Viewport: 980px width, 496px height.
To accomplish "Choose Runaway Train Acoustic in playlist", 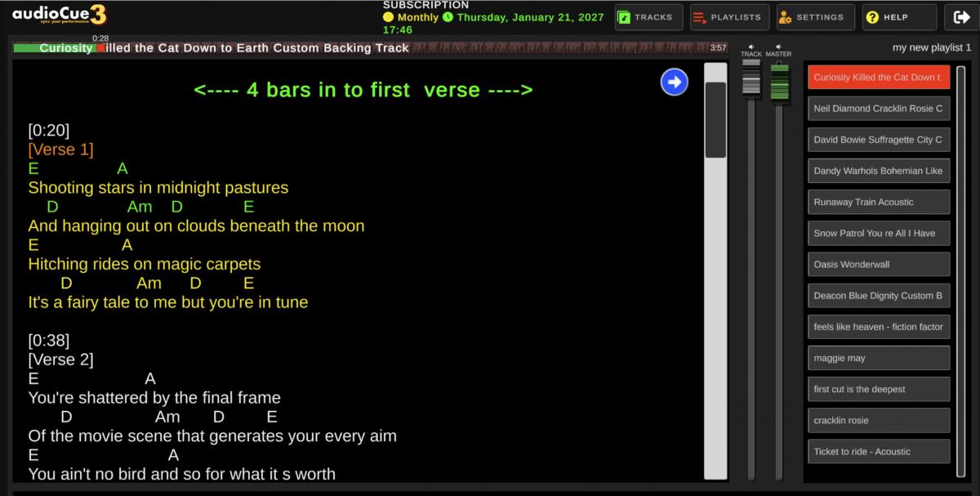I will click(x=879, y=202).
